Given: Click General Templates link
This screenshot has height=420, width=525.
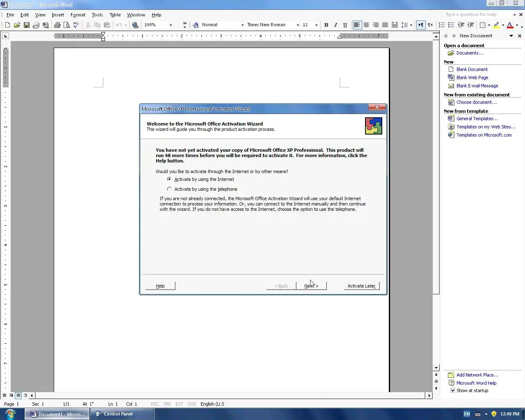Looking at the screenshot, I should [x=477, y=119].
